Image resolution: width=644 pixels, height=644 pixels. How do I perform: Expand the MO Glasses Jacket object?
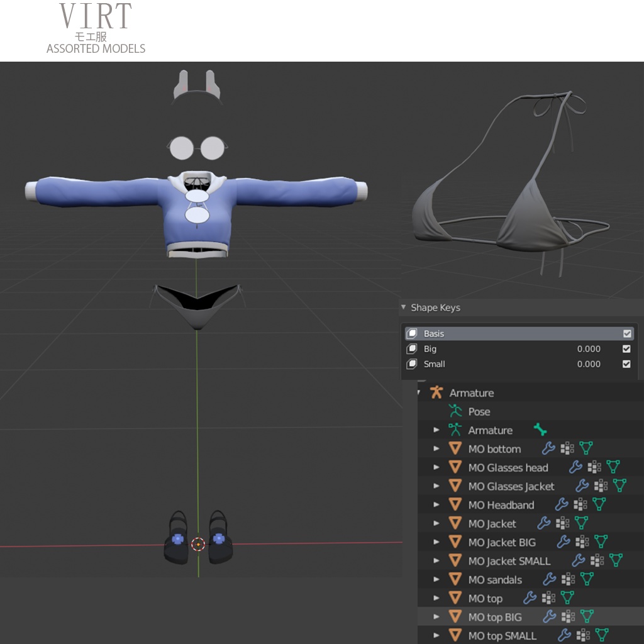436,486
